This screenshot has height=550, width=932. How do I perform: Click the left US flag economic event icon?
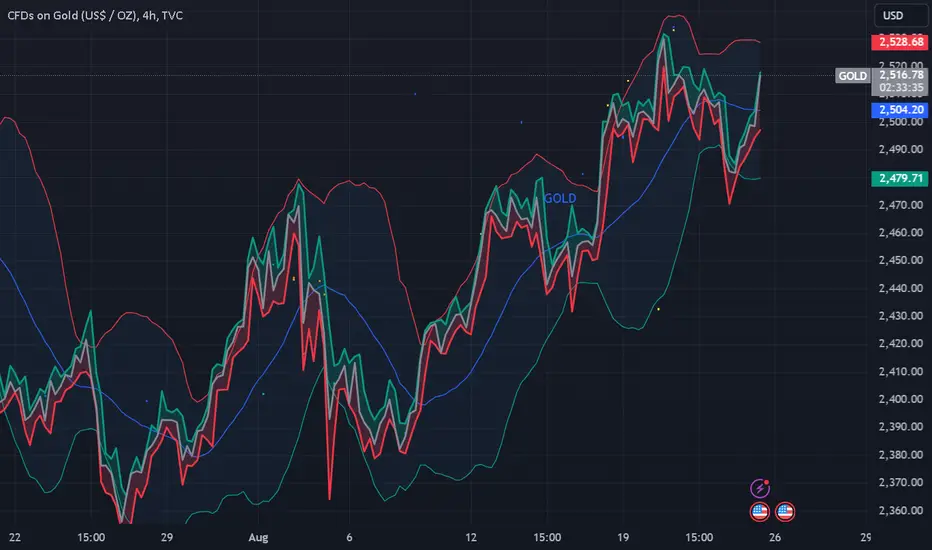coord(760,511)
